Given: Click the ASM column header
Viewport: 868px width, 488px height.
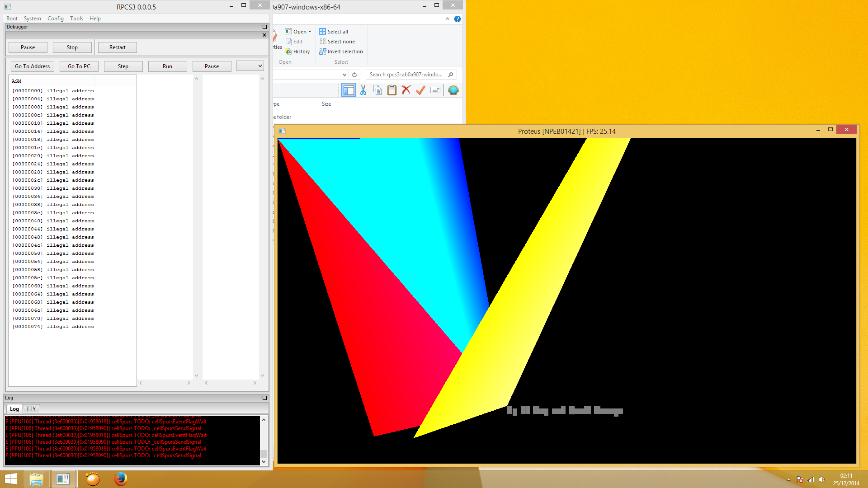Looking at the screenshot, I should 52,81.
